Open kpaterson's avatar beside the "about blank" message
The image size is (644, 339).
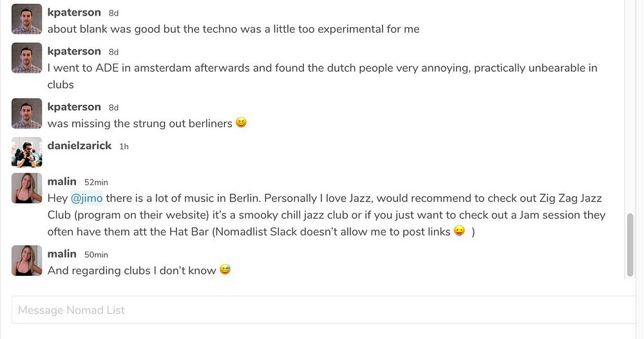tap(26, 19)
